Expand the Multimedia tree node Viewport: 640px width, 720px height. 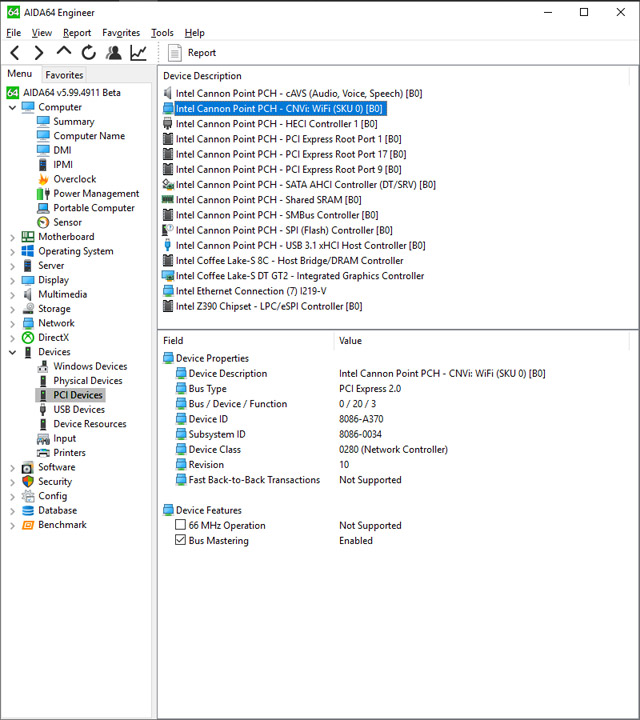(12, 295)
